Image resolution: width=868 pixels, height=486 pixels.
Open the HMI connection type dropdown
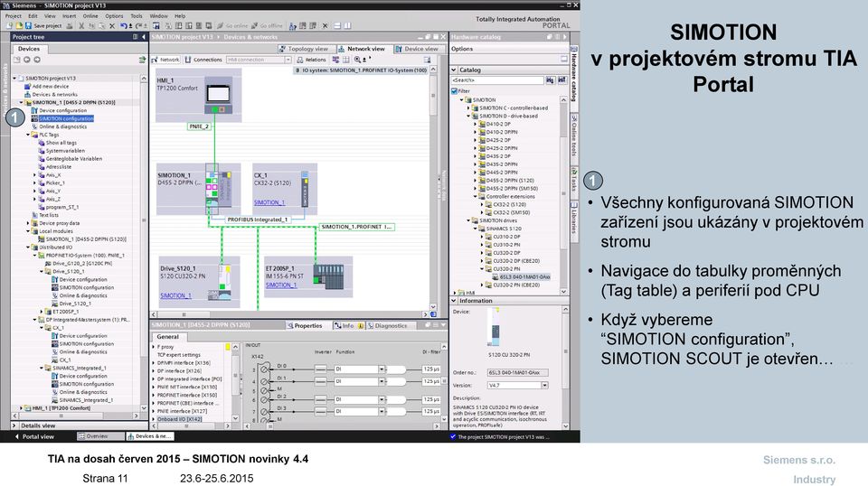(288, 60)
